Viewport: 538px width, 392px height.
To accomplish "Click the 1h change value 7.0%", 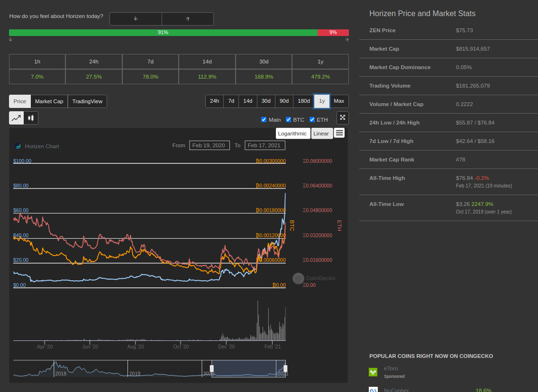I will pyautogui.click(x=37, y=77).
